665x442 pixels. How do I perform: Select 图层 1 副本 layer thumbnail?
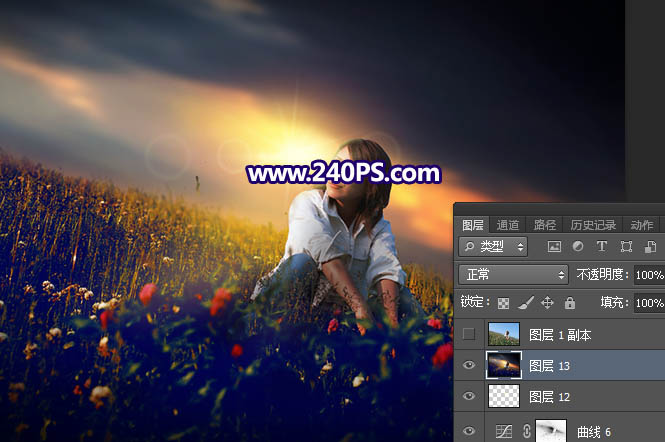pos(504,334)
